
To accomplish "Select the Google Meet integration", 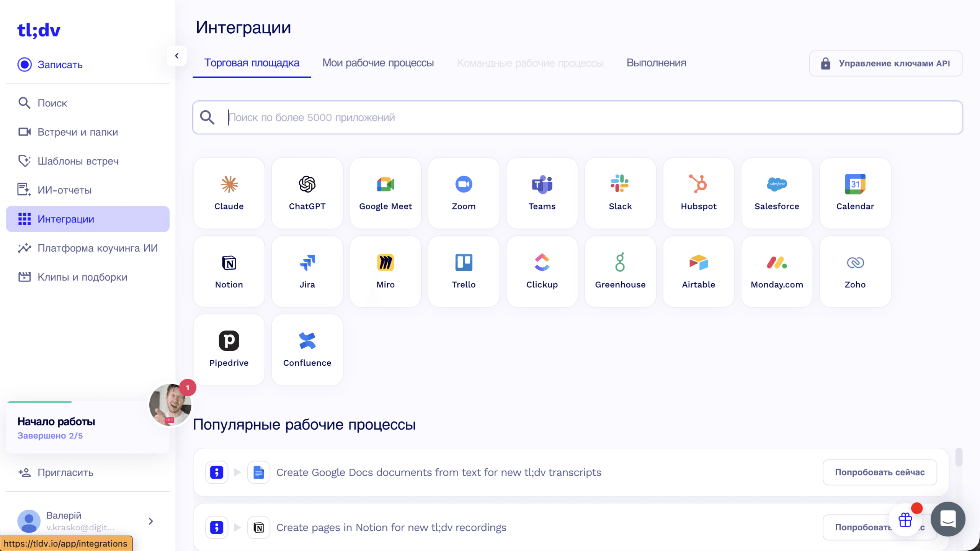I will point(385,193).
